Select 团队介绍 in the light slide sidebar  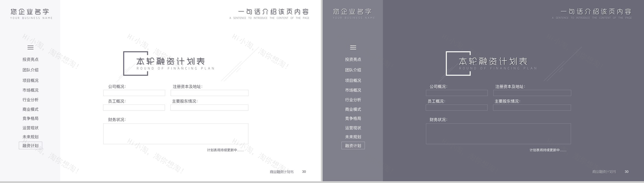click(30, 70)
